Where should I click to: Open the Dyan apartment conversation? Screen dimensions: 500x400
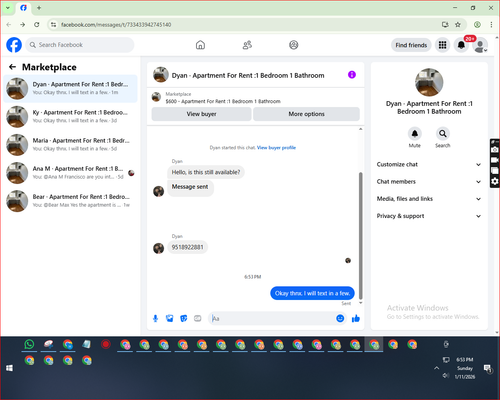pos(70,89)
